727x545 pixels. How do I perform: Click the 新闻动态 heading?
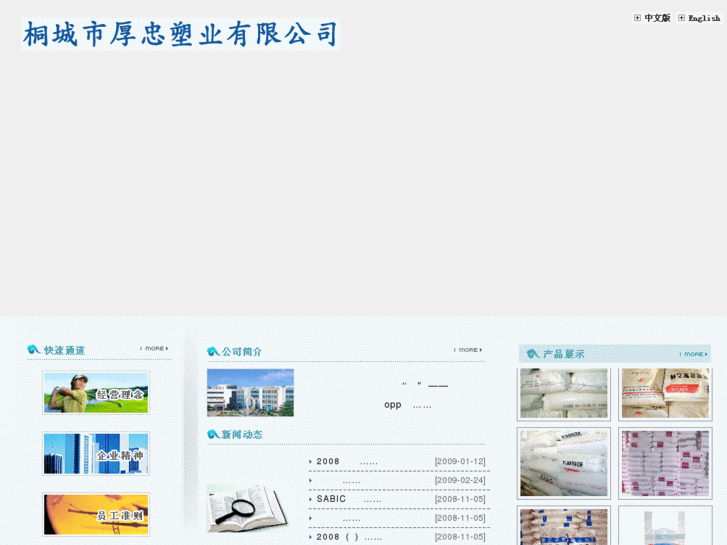242,435
